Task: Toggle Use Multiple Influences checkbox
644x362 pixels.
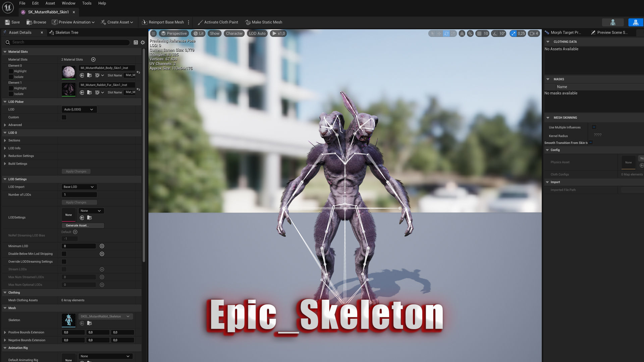Action: pos(594,127)
